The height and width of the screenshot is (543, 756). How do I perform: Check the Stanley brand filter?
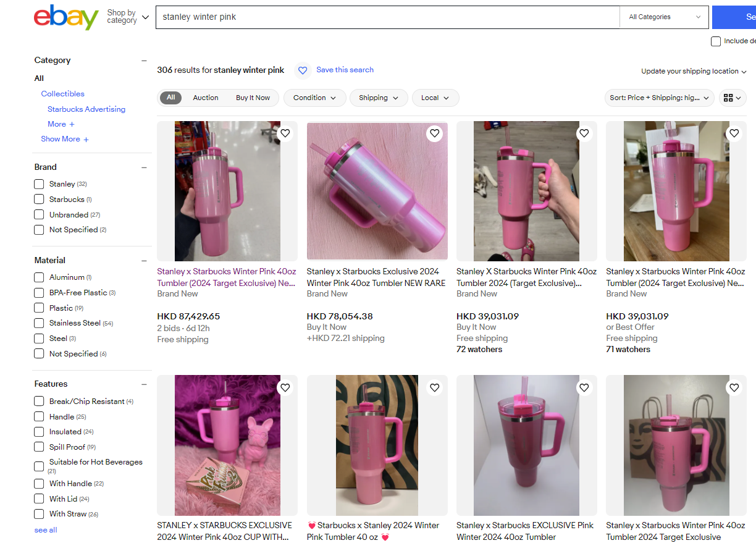click(x=39, y=184)
